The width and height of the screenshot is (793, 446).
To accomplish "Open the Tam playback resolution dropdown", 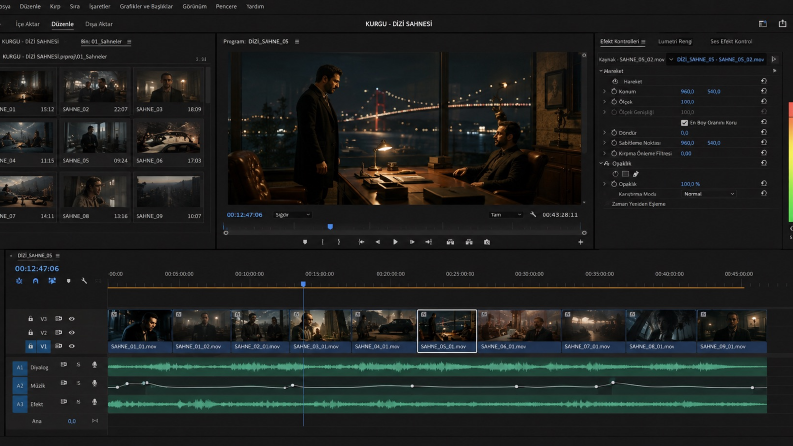I will tap(506, 215).
